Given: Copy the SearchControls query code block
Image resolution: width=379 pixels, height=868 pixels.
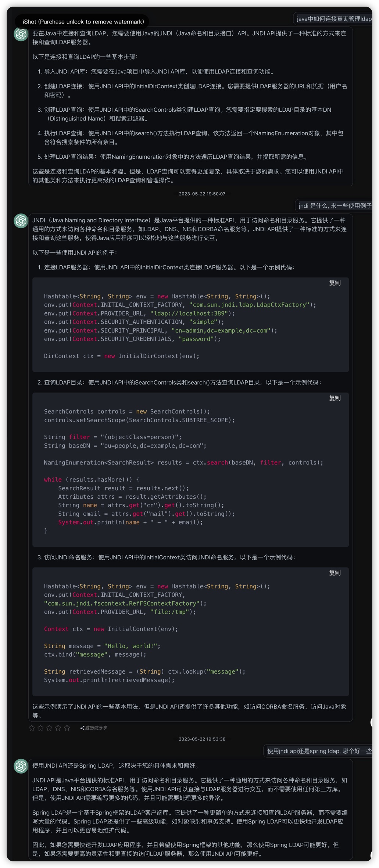Looking at the screenshot, I should [x=335, y=398].
